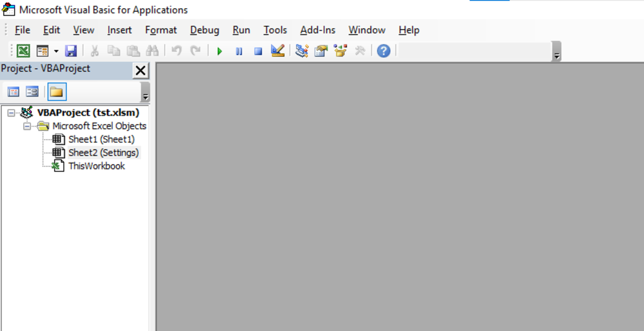
Task: Click the Reset stop square icon
Action: [x=258, y=52]
